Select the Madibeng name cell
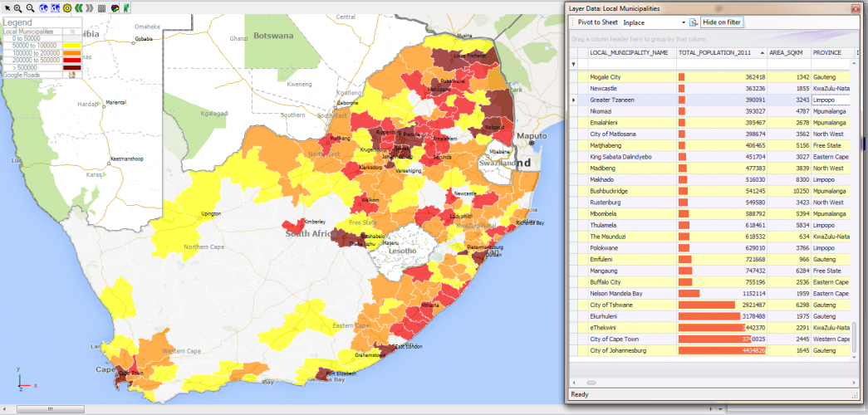 633,168
